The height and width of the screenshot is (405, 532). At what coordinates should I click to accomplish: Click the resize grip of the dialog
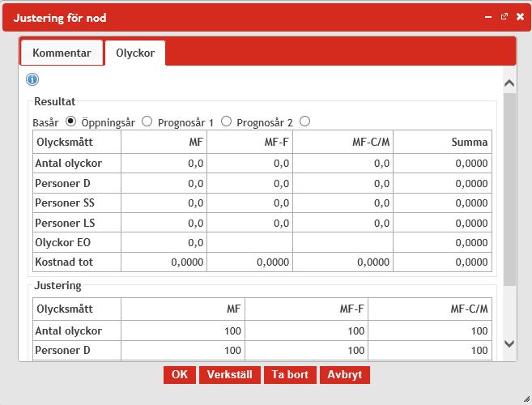tap(526, 399)
